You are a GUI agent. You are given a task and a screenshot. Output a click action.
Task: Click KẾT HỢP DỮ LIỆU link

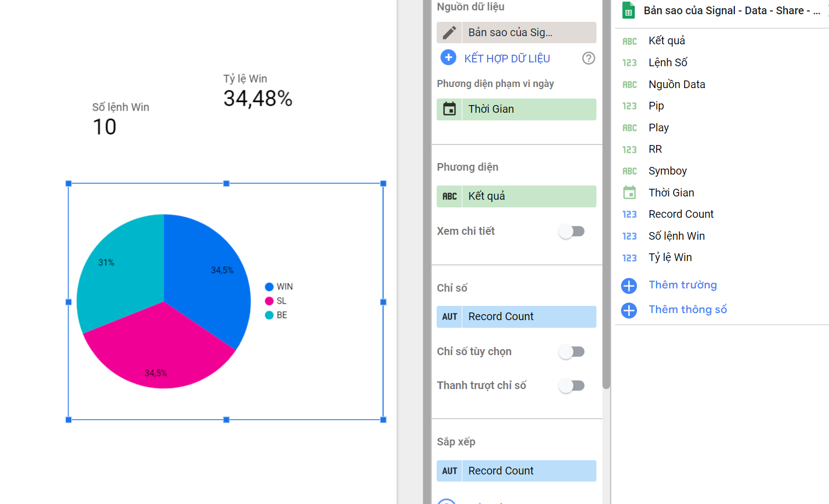point(507,59)
